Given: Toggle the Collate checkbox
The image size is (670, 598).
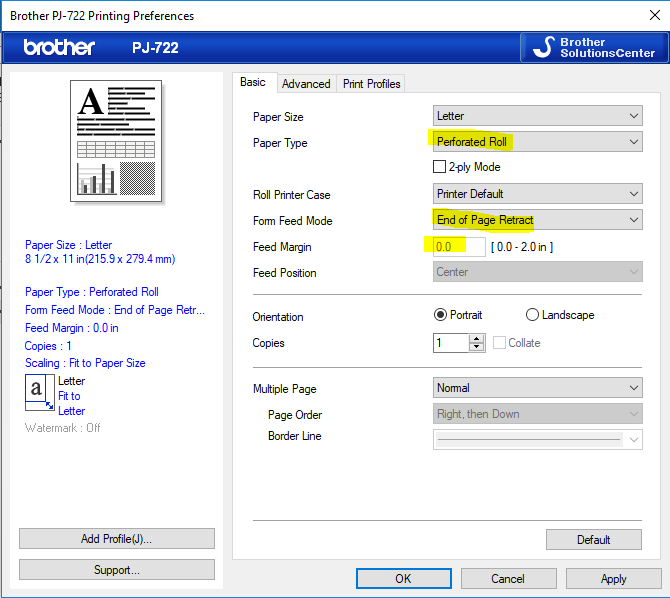Looking at the screenshot, I should (x=499, y=343).
